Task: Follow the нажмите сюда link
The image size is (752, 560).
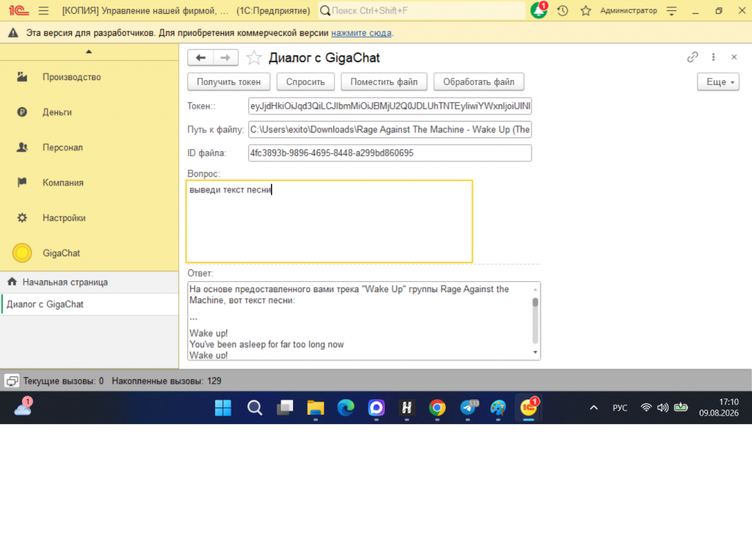Action: [x=361, y=33]
